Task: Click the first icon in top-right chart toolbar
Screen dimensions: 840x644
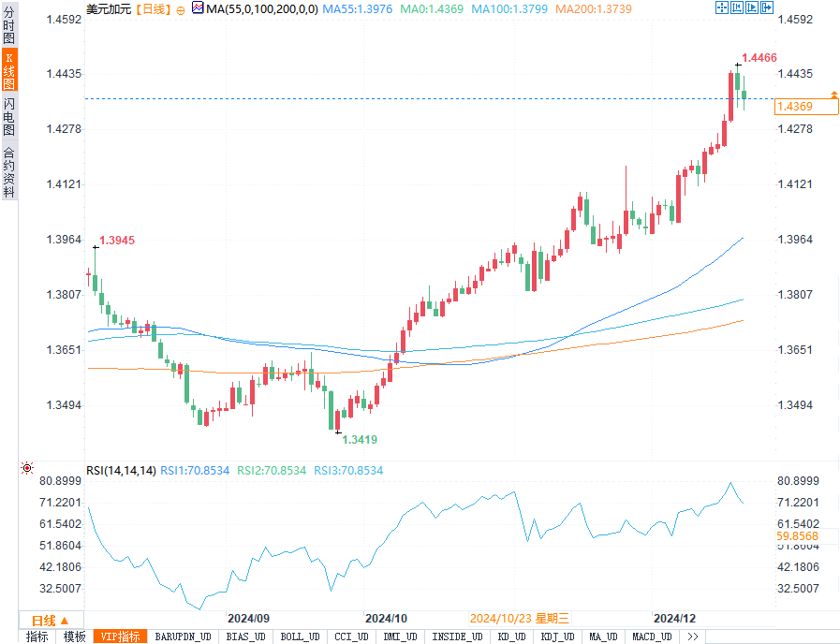Action: tap(722, 7)
